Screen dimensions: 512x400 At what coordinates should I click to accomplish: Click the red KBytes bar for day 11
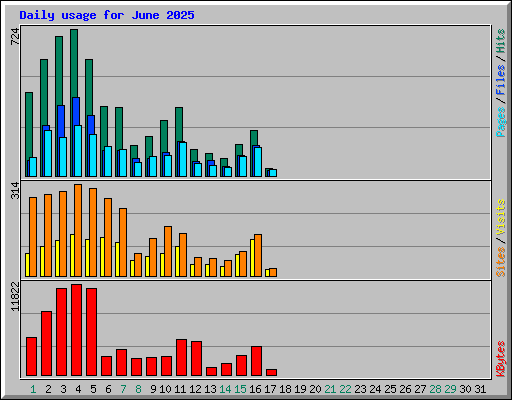tap(181, 358)
